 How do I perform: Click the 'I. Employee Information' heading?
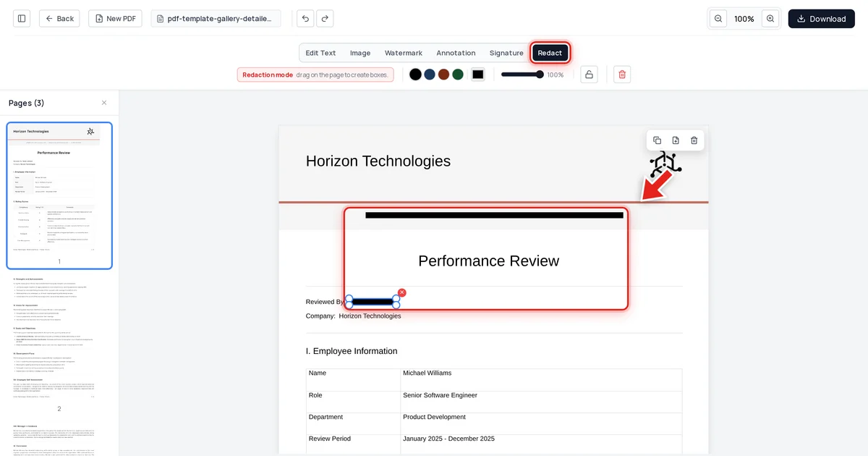pyautogui.click(x=352, y=351)
